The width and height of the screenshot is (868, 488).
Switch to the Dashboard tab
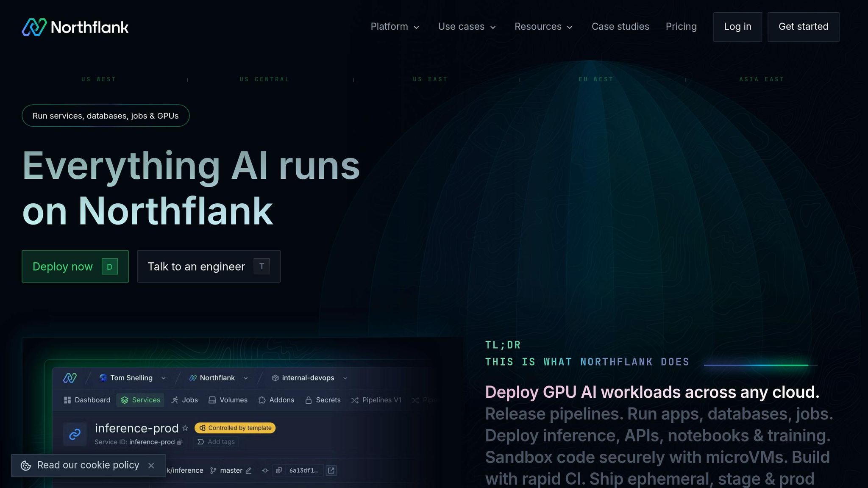87,400
